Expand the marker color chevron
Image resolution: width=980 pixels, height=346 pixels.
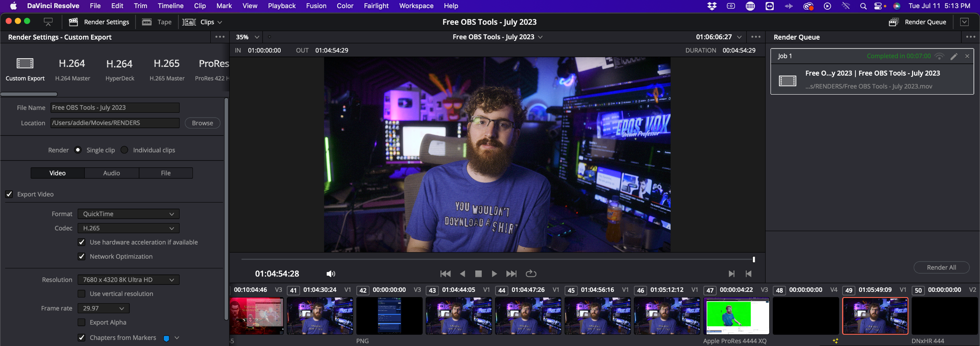(177, 338)
